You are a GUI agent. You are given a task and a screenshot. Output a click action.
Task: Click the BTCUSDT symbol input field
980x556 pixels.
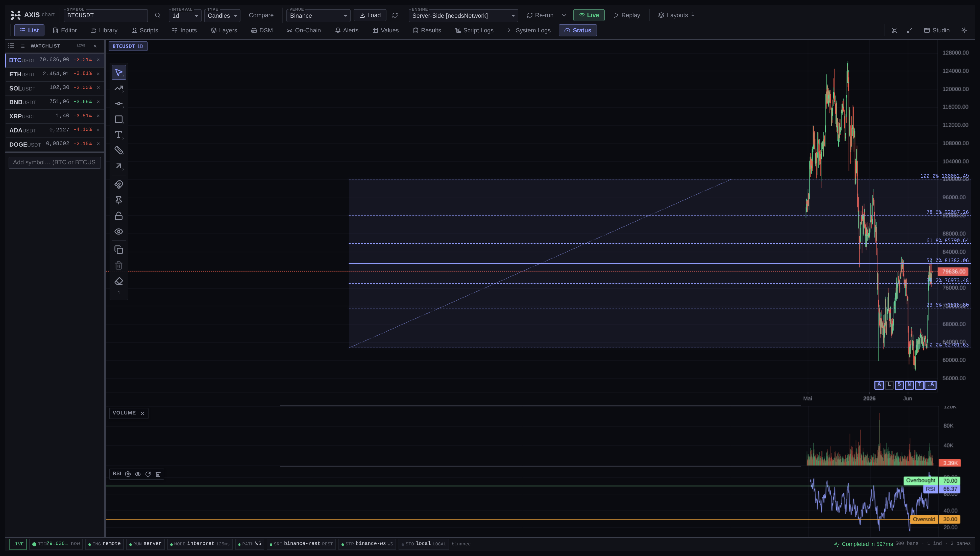(106, 16)
